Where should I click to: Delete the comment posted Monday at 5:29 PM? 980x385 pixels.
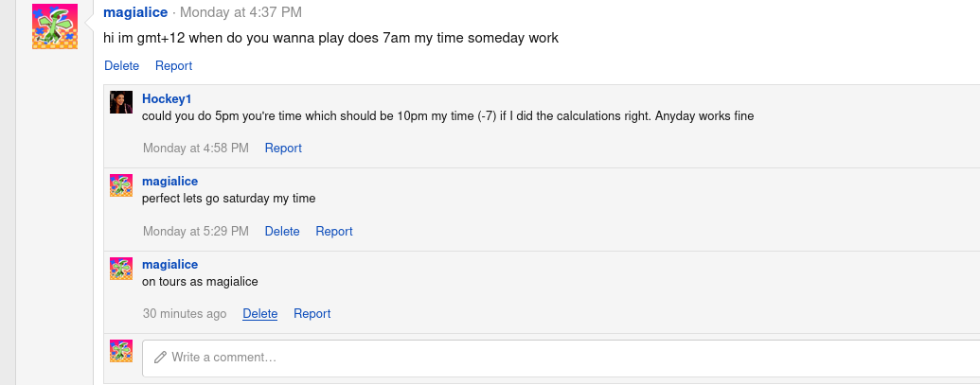282,231
